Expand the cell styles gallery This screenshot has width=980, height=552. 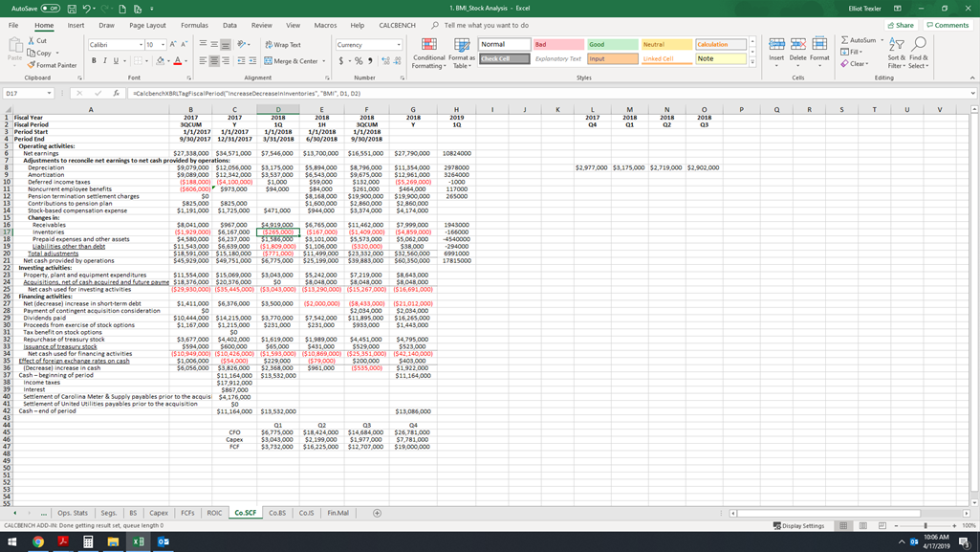tap(752, 62)
